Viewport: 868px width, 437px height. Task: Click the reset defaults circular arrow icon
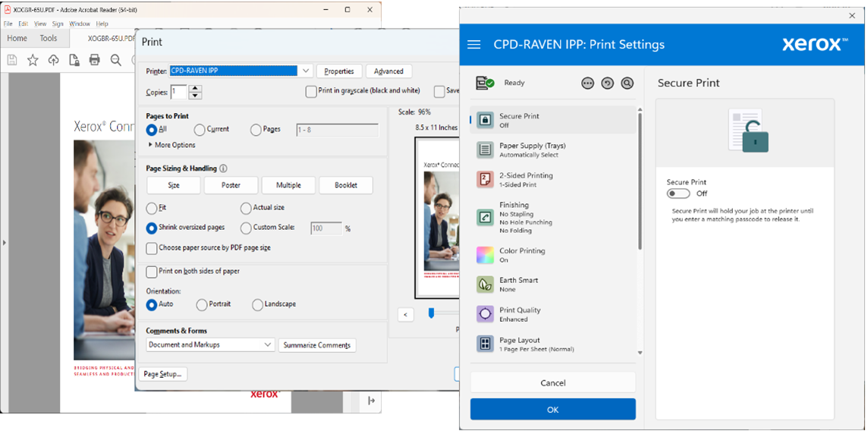tap(607, 83)
